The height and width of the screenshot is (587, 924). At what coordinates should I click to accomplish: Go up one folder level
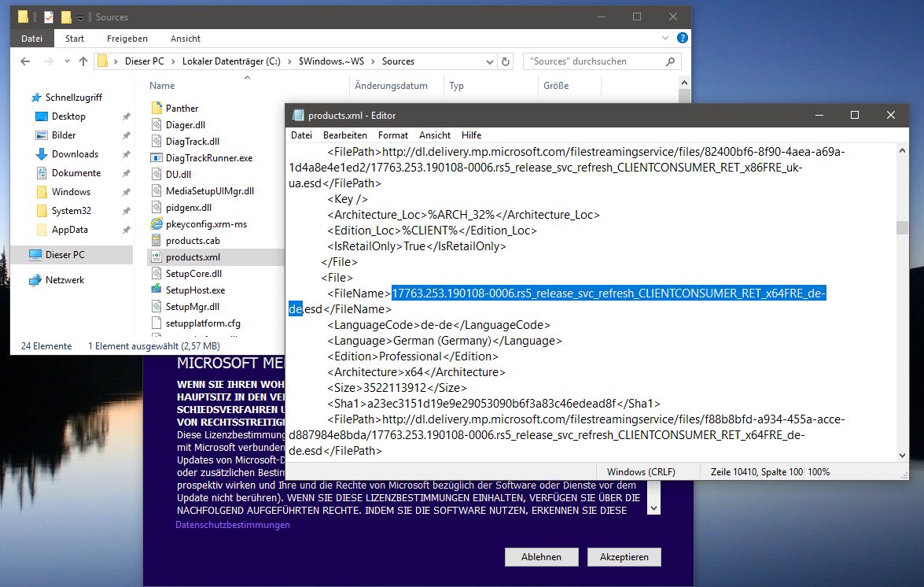point(83,61)
